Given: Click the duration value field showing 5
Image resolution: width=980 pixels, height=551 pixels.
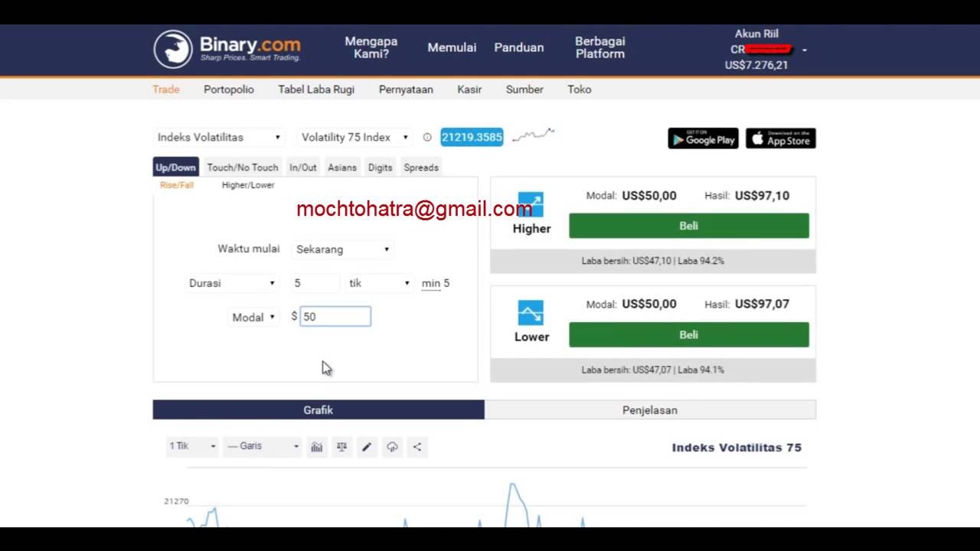Looking at the screenshot, I should [x=315, y=283].
